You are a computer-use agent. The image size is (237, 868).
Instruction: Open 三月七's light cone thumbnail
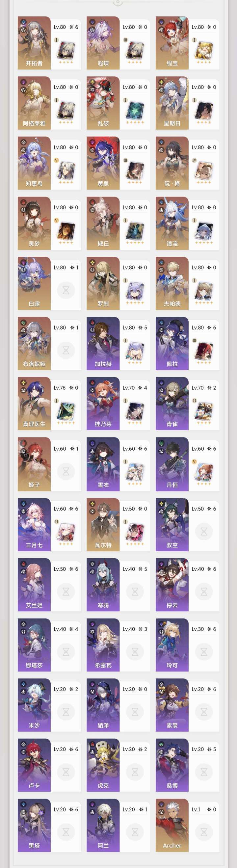pyautogui.click(x=66, y=531)
